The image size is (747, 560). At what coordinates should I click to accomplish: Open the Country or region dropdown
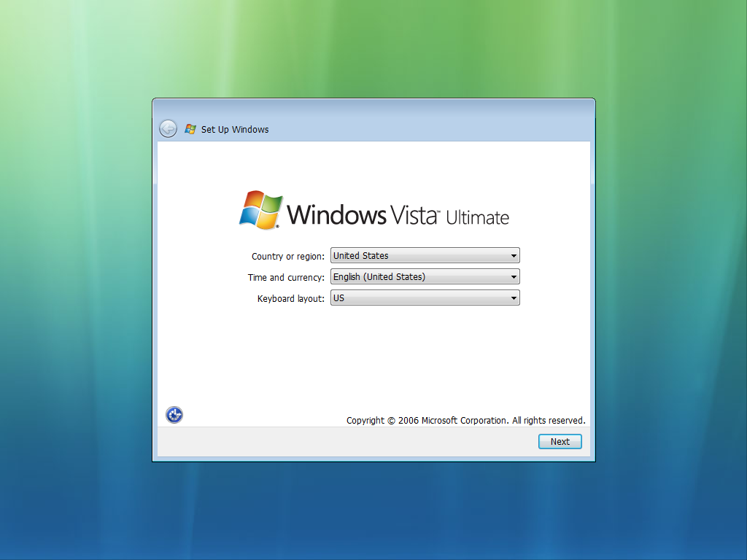425,256
